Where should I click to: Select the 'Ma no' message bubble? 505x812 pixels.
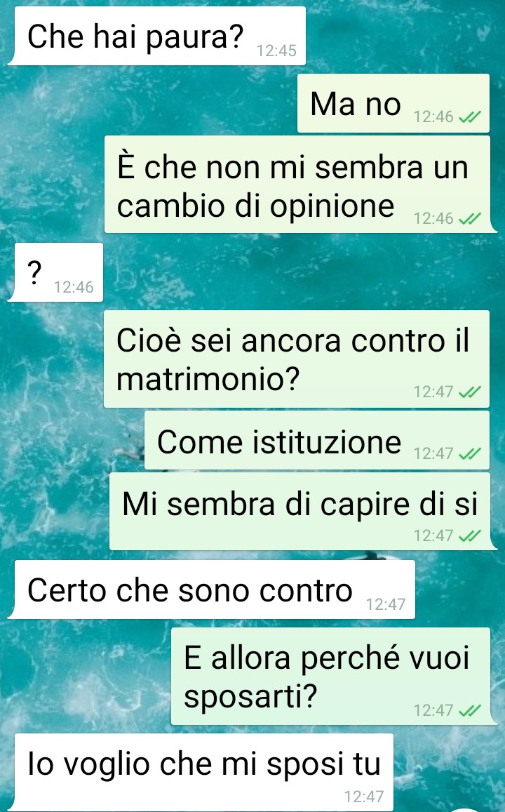(393, 103)
